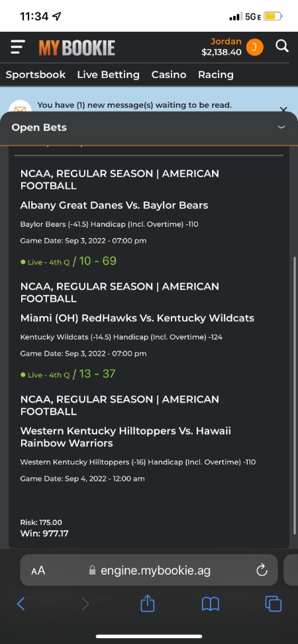This screenshot has height=644, width=298.
Task: Dismiss the new message banner
Action: pos(283,109)
